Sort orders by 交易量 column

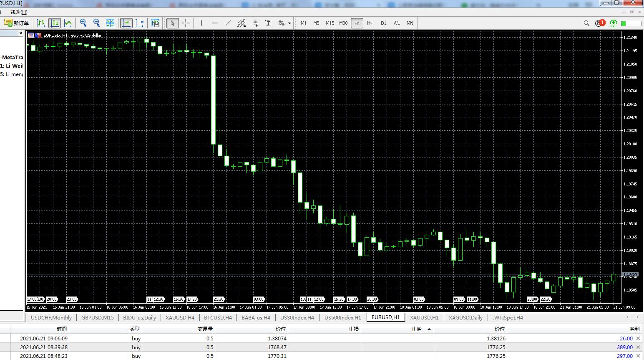205,329
